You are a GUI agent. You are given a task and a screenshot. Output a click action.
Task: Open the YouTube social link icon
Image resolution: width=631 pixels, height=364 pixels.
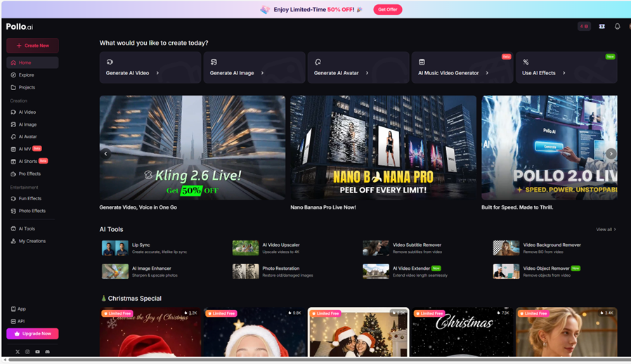[x=37, y=351]
